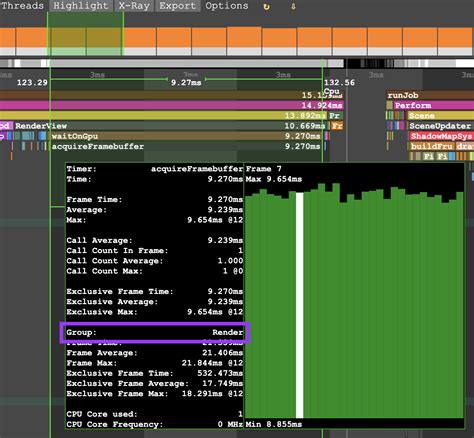Open the Threads menu
This screenshot has height=438, width=474.
click(22, 6)
